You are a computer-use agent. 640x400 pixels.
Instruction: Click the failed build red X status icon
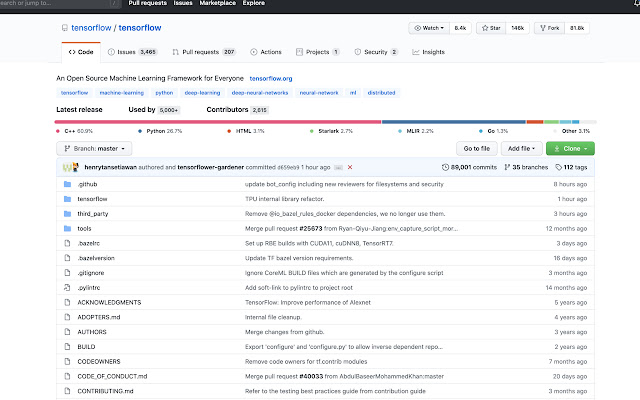point(350,167)
